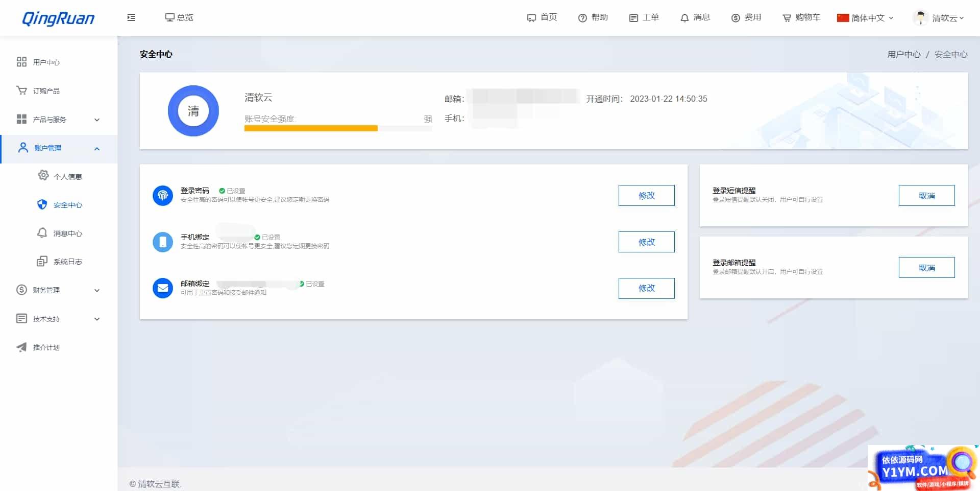980x491 pixels.
Task: Expand 技术支持 chevron in sidebar
Action: point(97,319)
